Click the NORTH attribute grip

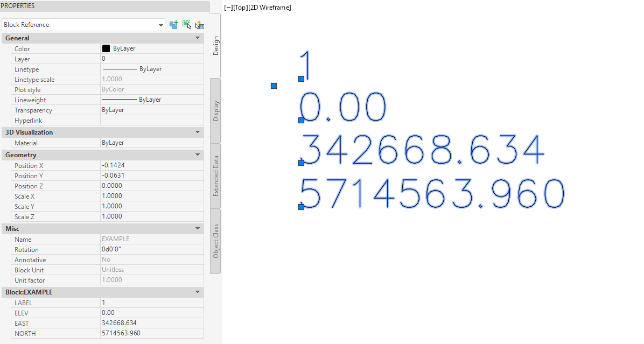[301, 207]
